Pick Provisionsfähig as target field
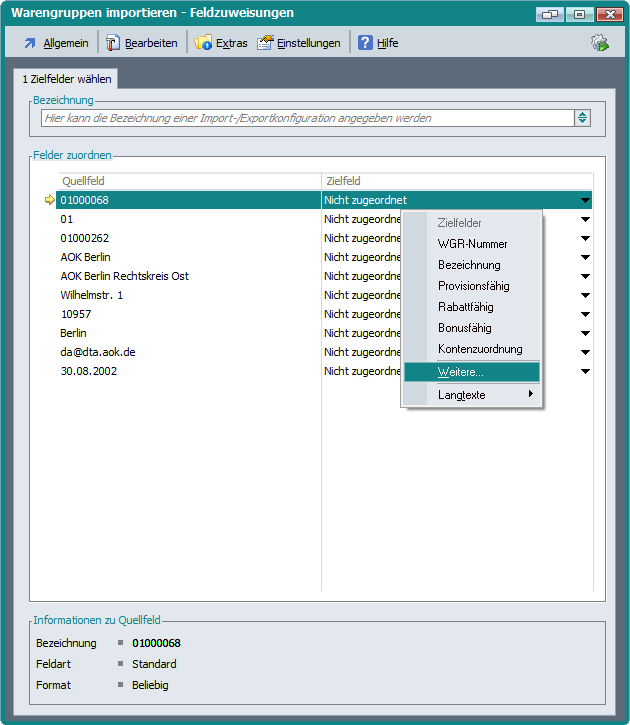The width and height of the screenshot is (630, 725). coord(474,286)
